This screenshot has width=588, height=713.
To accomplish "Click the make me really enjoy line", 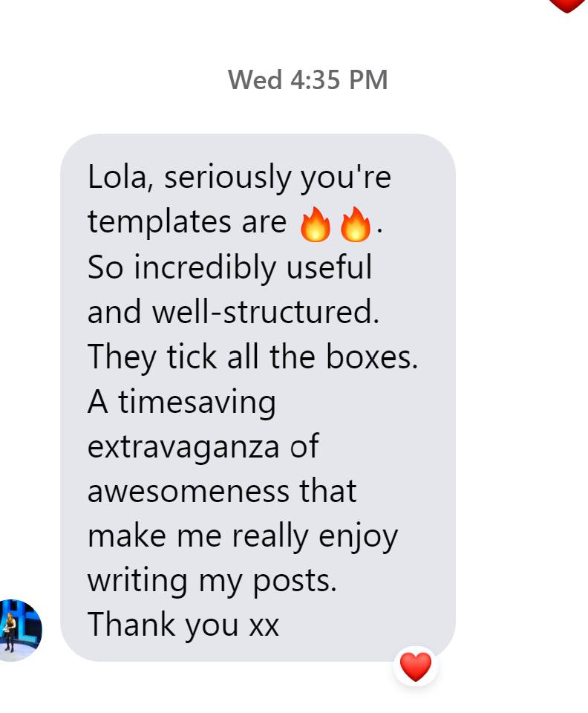I will pos(242,536).
